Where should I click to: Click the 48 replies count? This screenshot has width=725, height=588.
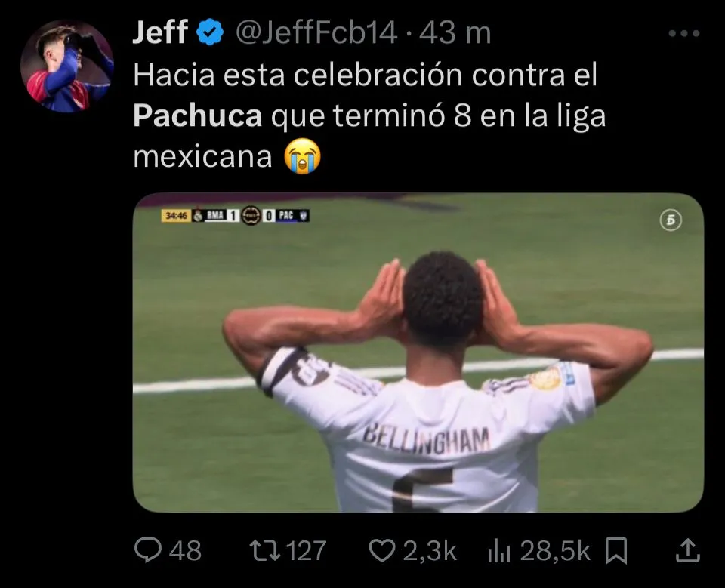pos(186,551)
